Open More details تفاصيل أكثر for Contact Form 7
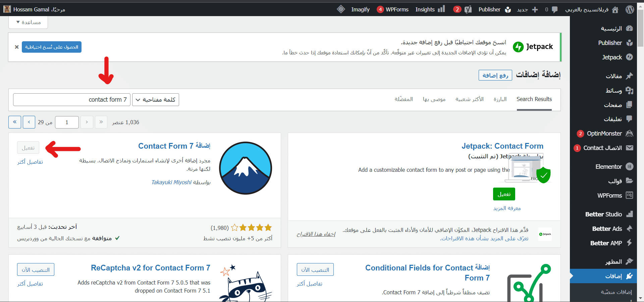The image size is (644, 302). click(x=30, y=162)
